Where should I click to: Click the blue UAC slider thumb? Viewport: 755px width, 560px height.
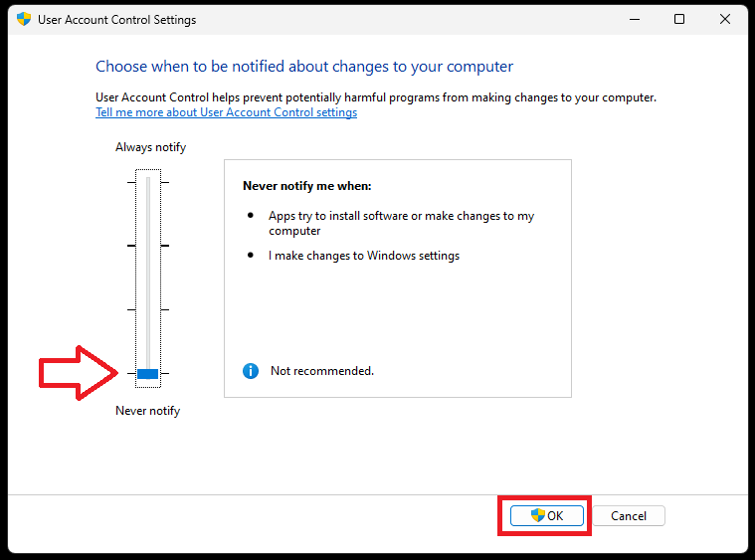148,374
